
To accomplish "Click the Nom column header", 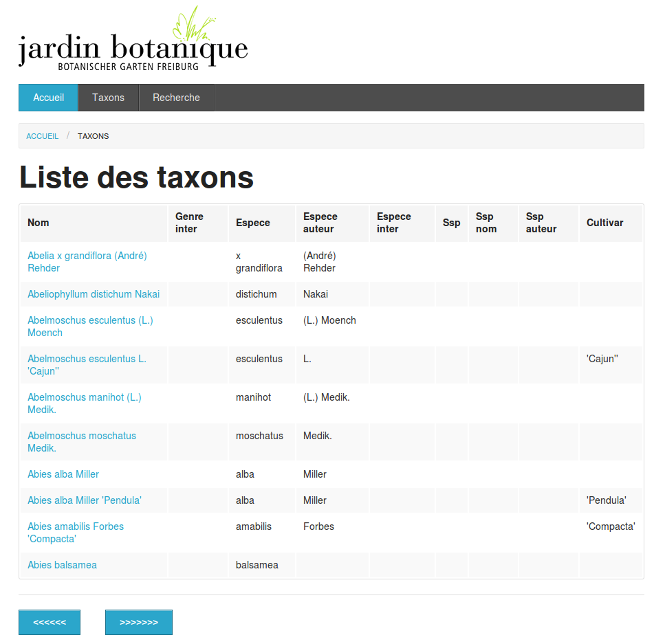I will pos(39,223).
